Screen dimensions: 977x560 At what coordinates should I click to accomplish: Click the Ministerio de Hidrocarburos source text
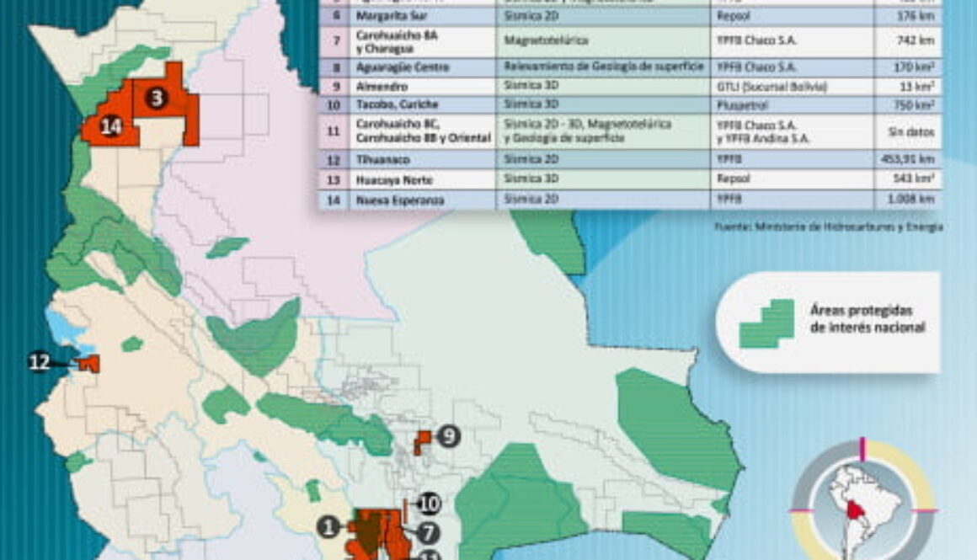(x=829, y=227)
